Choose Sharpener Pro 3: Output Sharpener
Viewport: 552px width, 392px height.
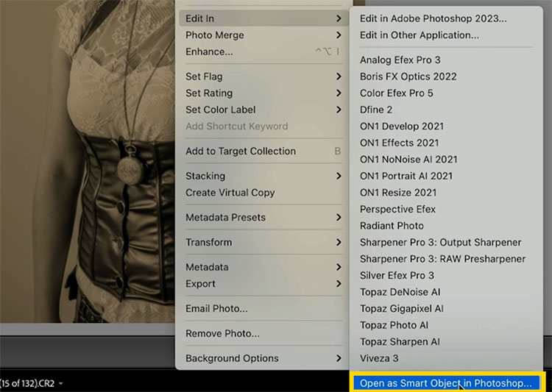446,242
